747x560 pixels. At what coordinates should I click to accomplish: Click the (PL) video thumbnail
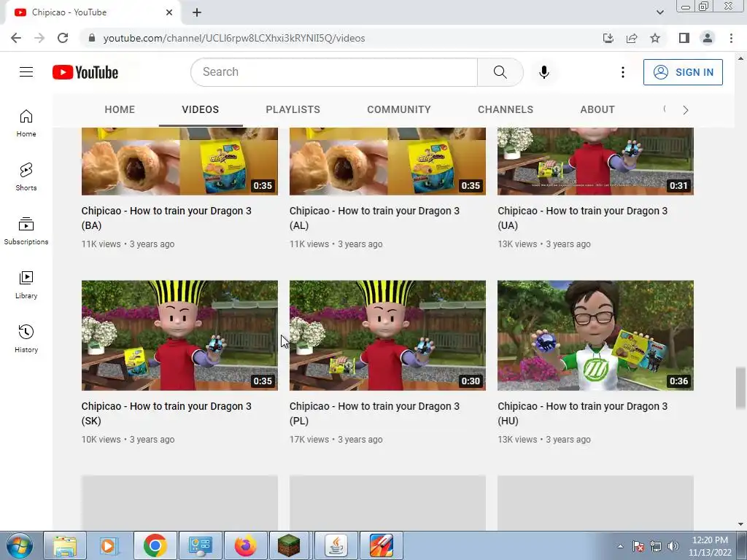(388, 335)
